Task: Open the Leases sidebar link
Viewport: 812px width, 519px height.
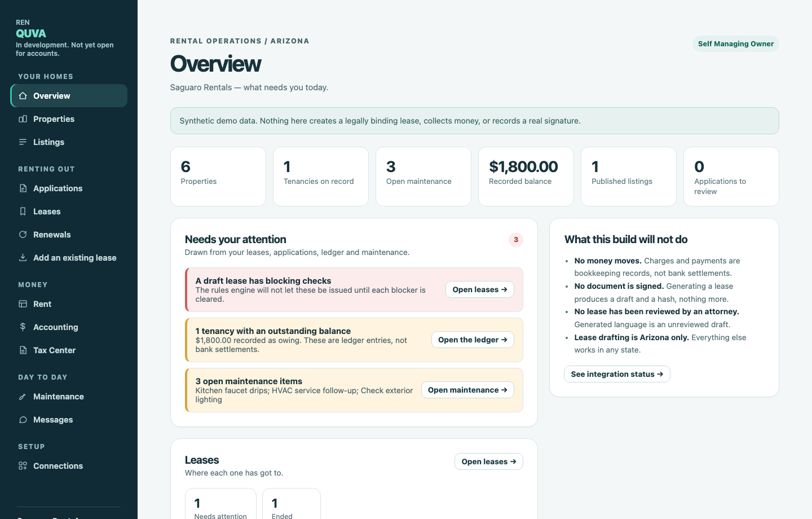Action: pos(69,212)
